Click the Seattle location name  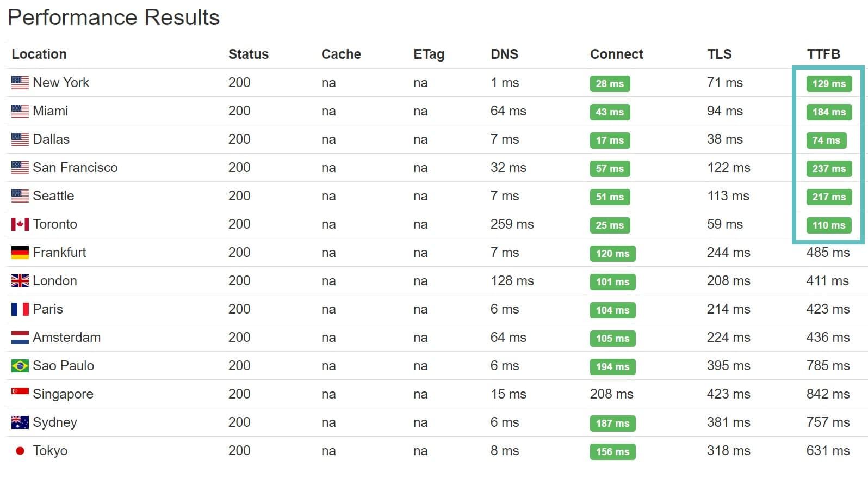pyautogui.click(x=53, y=196)
